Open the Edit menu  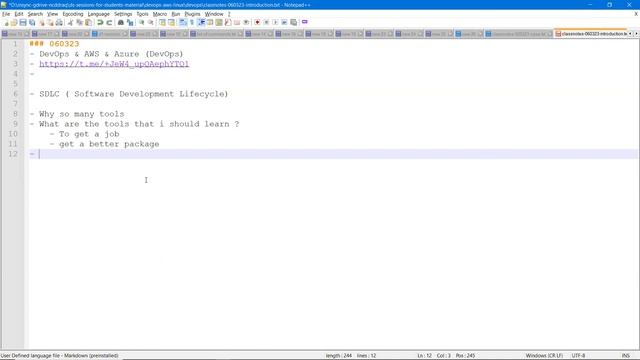[19, 14]
